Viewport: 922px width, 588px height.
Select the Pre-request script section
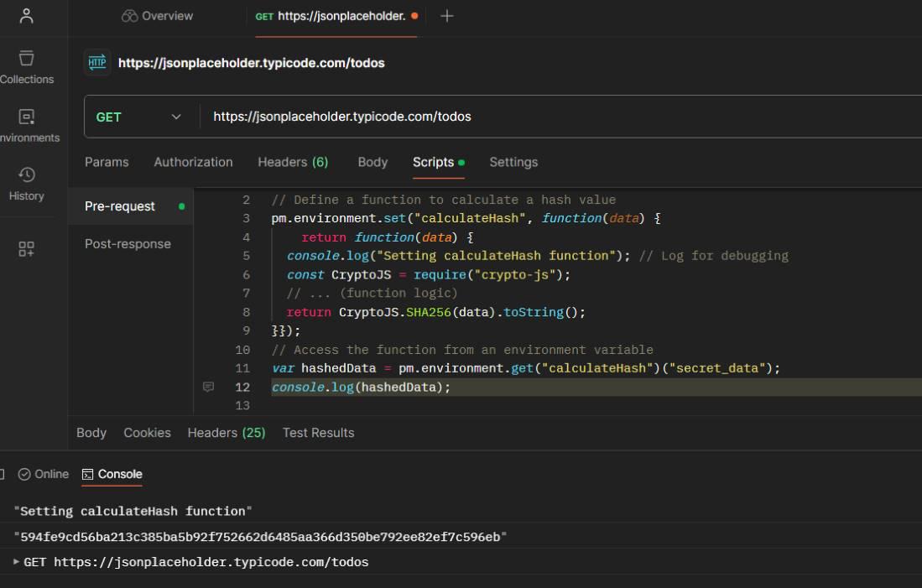(x=120, y=206)
